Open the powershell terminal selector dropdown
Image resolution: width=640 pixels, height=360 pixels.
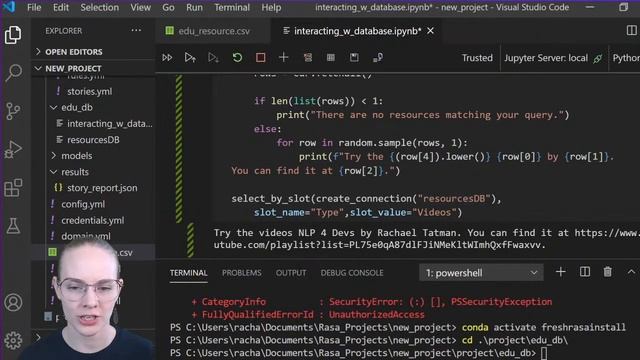(481, 273)
